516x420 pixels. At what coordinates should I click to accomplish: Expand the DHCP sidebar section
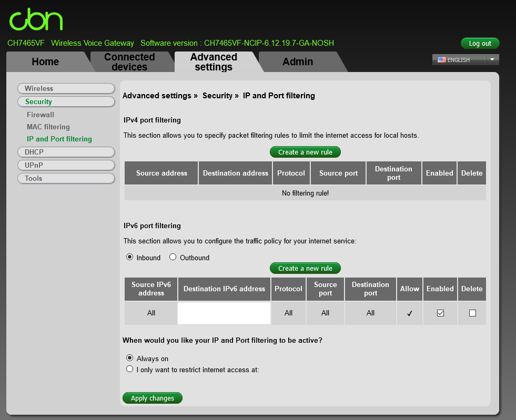click(66, 152)
